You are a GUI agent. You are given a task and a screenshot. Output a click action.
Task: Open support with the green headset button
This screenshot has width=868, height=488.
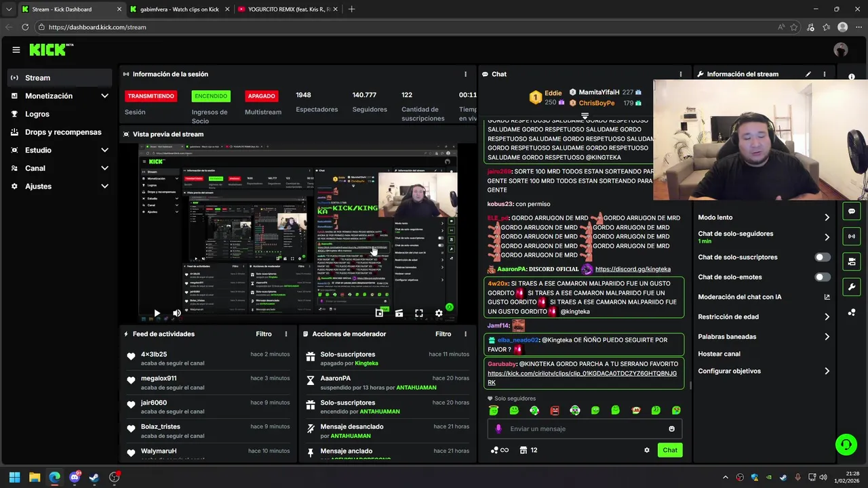point(846,445)
